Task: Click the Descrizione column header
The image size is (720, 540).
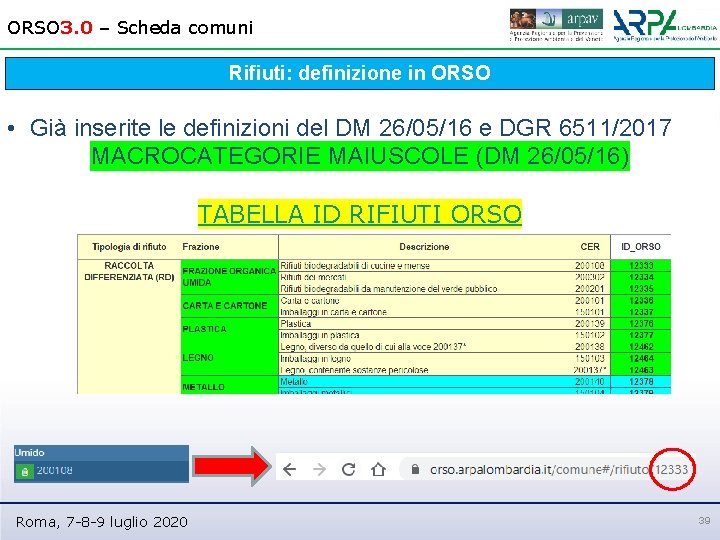Action: click(x=424, y=247)
